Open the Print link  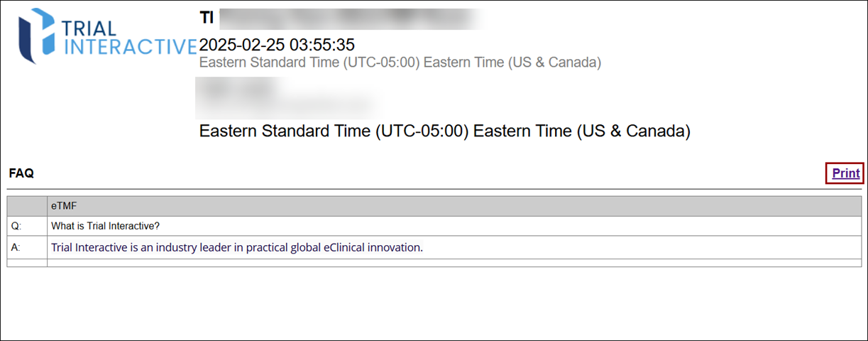click(845, 173)
